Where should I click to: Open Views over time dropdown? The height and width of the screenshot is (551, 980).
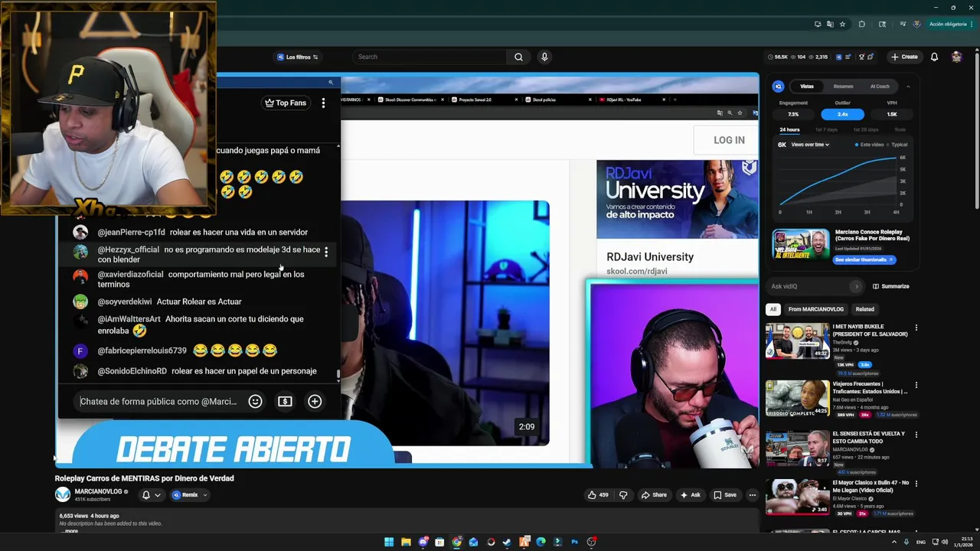[810, 145]
